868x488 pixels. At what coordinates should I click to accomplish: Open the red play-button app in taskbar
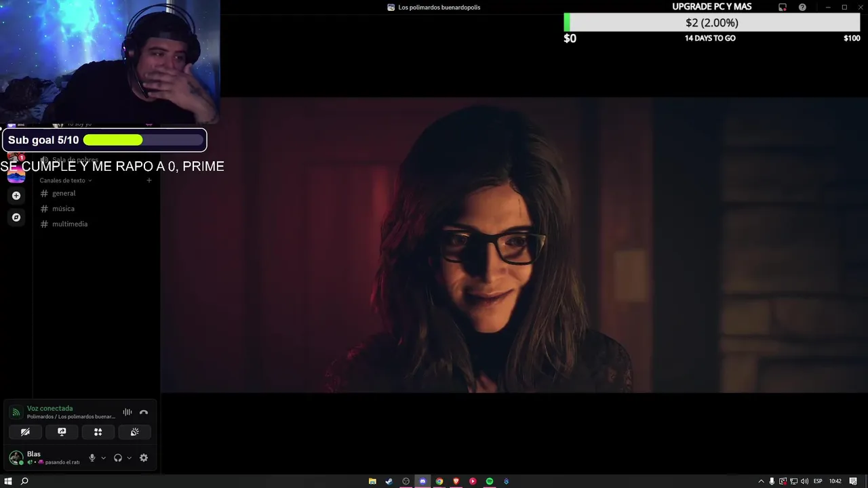click(x=473, y=481)
